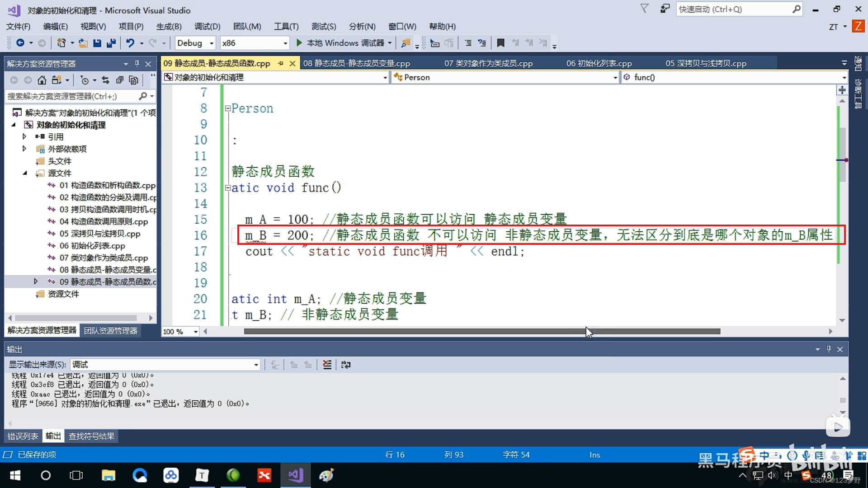Collapse the Person class code fold
The image size is (868, 488).
228,108
